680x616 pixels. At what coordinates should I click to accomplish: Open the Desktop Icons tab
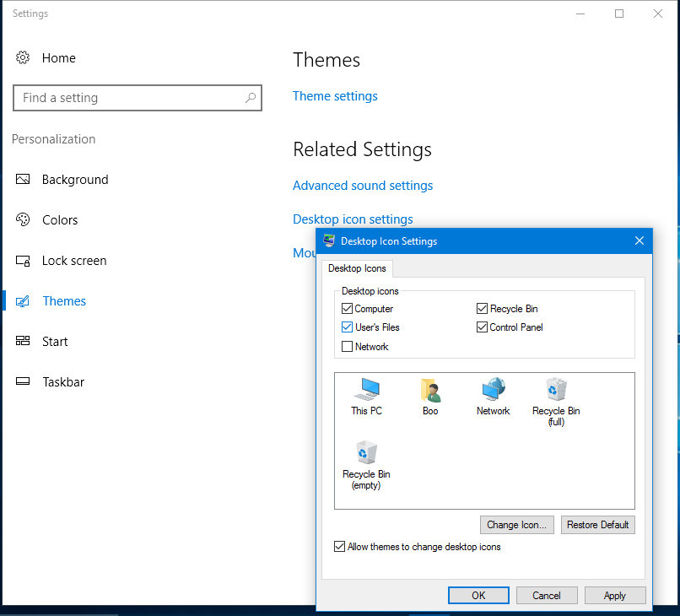click(357, 268)
